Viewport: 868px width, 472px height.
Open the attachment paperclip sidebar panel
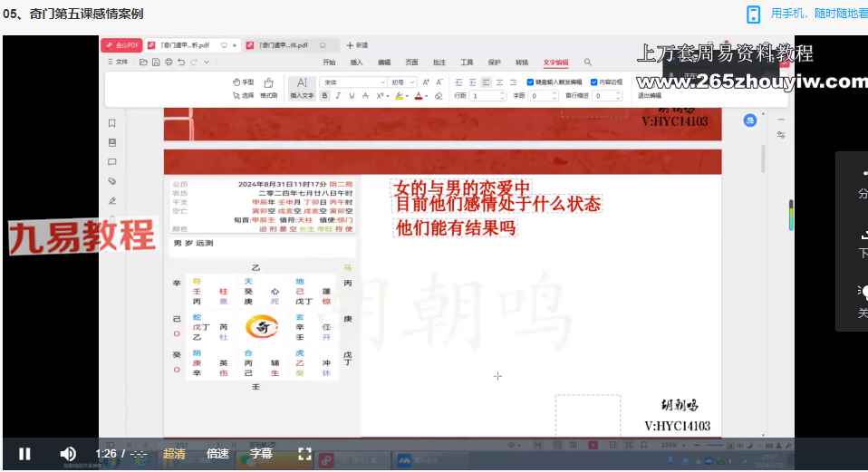[112, 181]
